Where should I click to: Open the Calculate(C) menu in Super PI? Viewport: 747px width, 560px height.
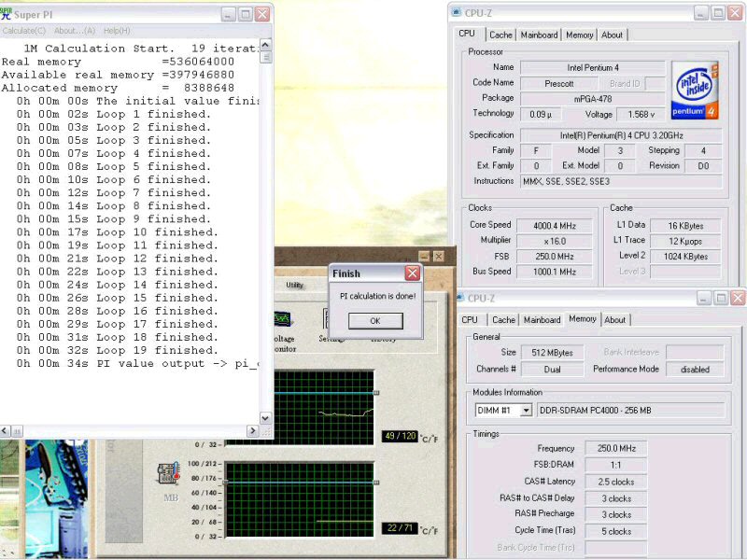(24, 31)
